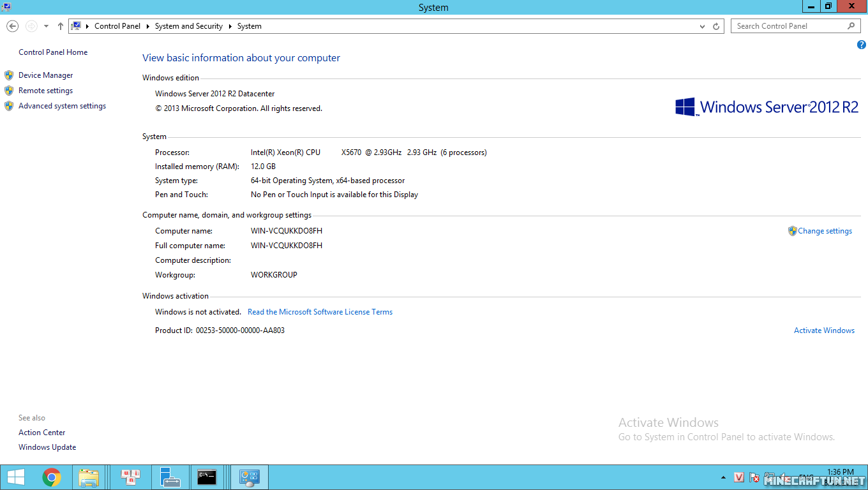
Task: Select the Control Panel breadcrumb
Action: click(117, 26)
